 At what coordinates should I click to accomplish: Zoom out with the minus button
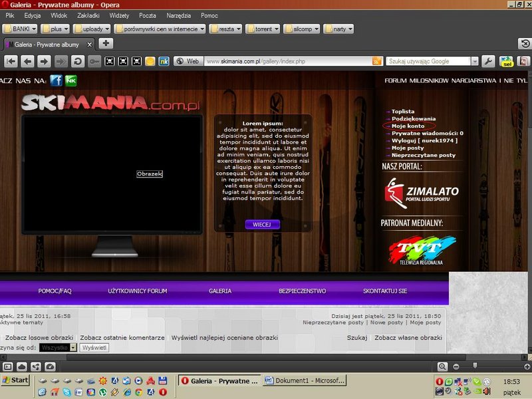pyautogui.click(x=456, y=367)
